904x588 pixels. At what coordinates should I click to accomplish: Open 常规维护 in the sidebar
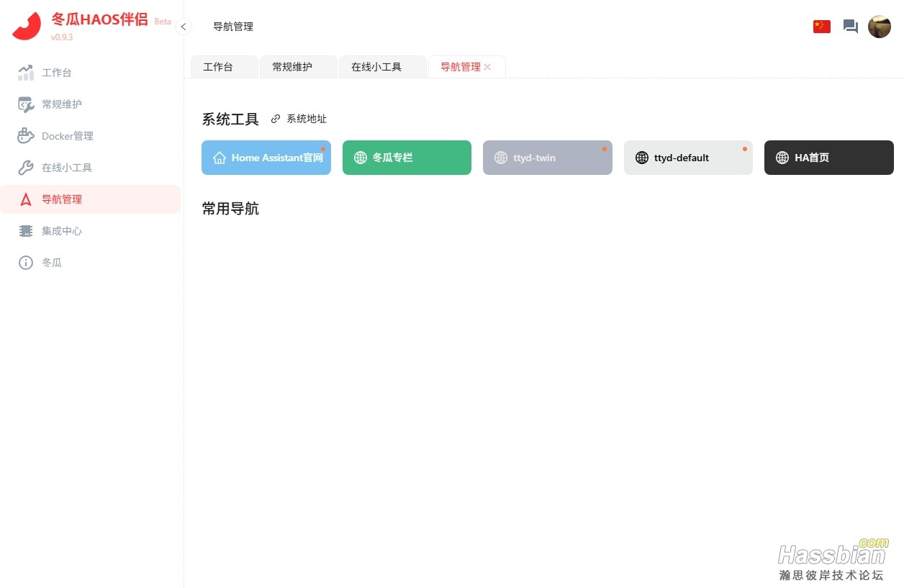[91, 104]
